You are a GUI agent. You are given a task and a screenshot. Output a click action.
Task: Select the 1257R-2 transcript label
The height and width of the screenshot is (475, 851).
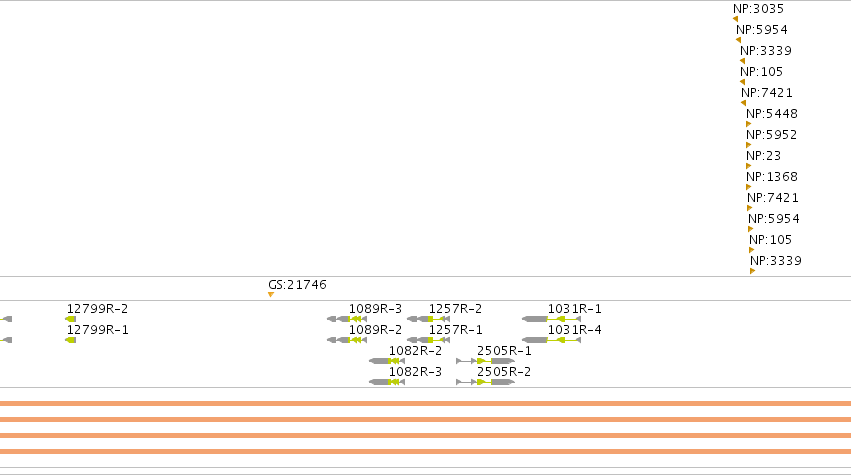[x=455, y=308]
